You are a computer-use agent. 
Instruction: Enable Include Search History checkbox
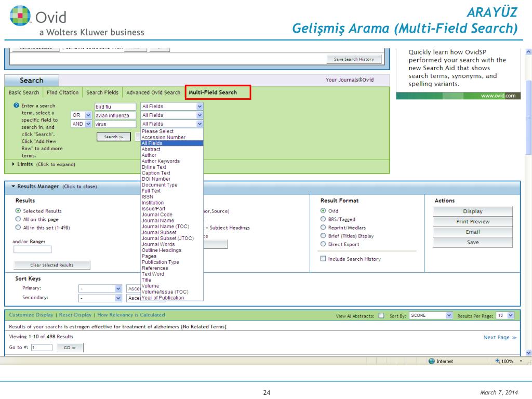pos(323,259)
